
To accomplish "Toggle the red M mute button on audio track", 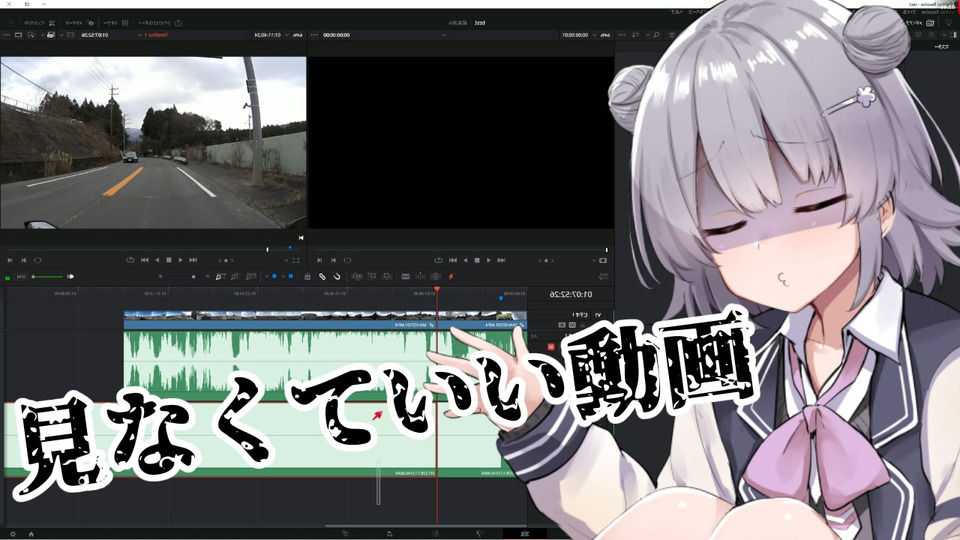I will coord(550,347).
